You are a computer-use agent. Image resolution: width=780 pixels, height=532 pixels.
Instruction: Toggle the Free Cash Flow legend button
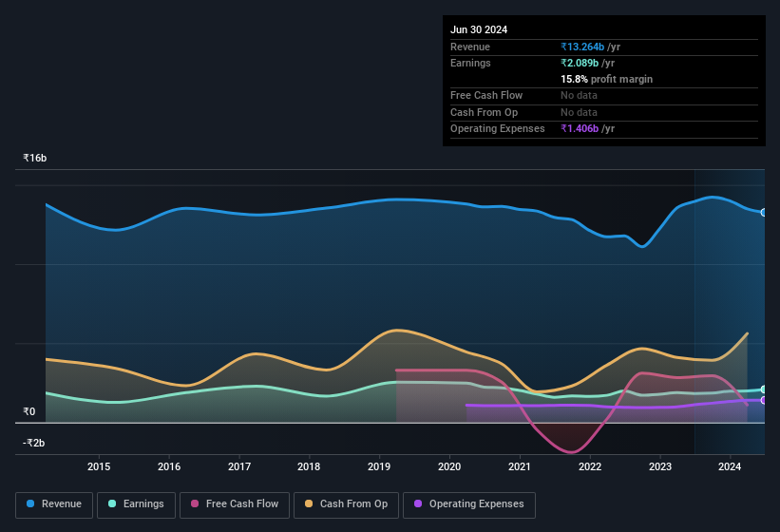(x=235, y=504)
